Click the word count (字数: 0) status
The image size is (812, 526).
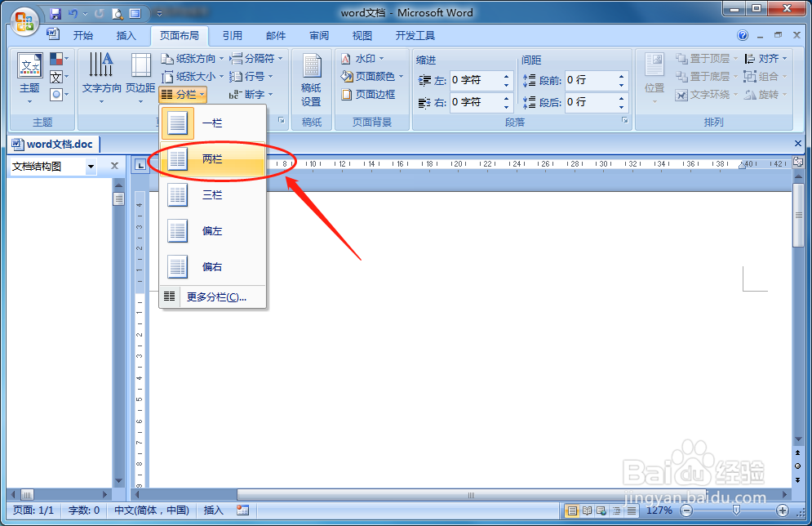point(84,510)
